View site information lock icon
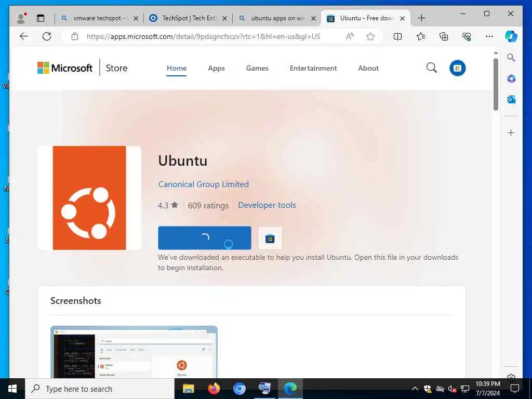 [75, 36]
